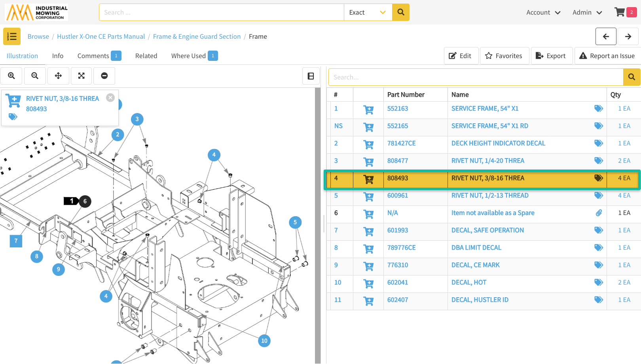This screenshot has height=364, width=641.
Task: Toggle the split panel layout button
Action: pos(311,76)
